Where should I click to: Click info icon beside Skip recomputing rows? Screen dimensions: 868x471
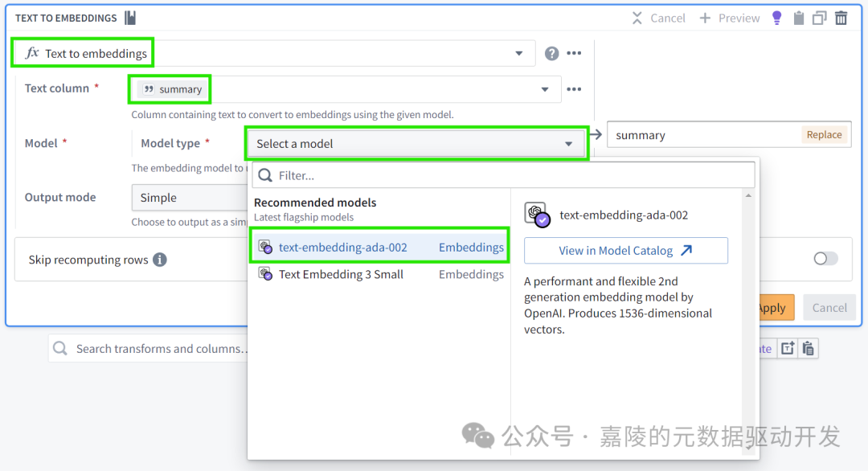[160, 260]
